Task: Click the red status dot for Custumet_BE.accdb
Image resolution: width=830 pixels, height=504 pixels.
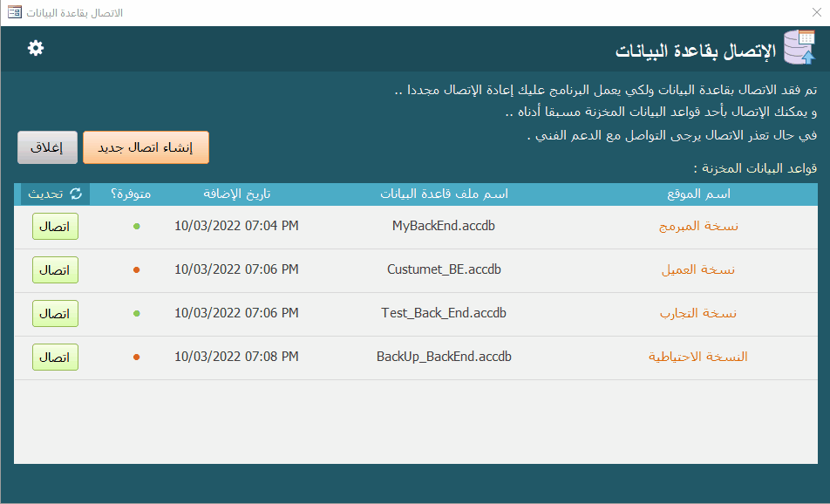Action: [136, 270]
